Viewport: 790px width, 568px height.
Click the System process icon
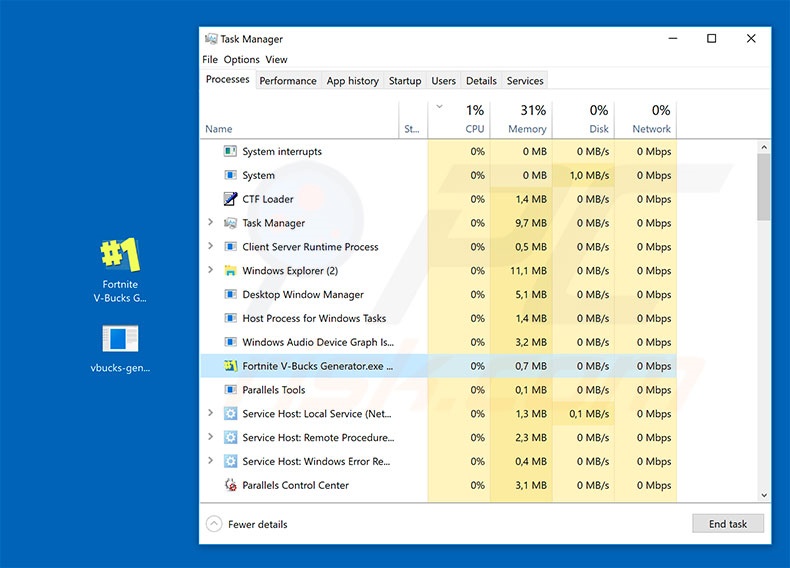230,175
